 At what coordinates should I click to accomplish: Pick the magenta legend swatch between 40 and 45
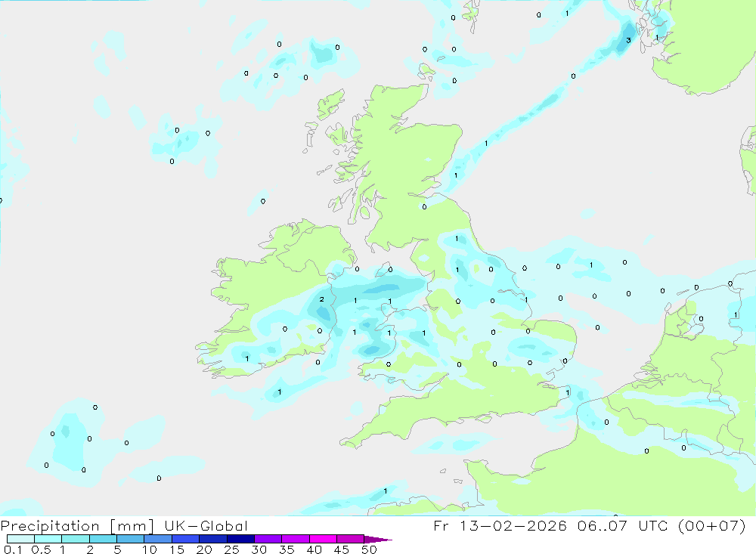coord(323,539)
